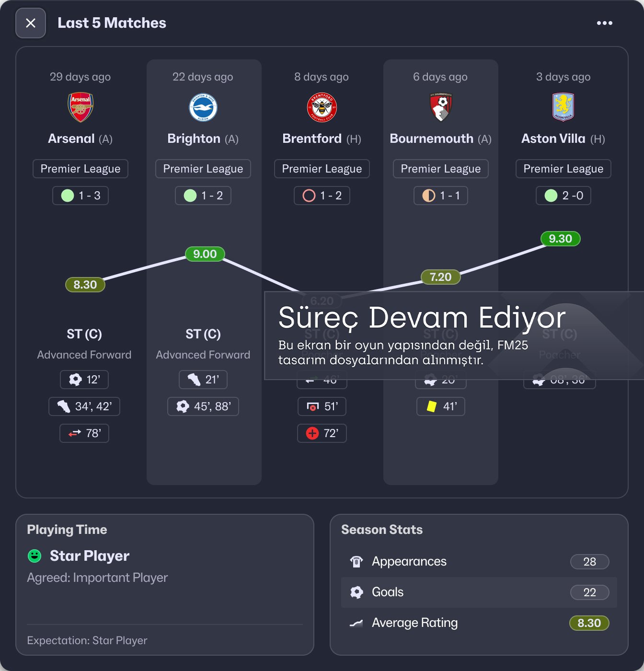The height and width of the screenshot is (671, 644).
Task: Select the Brighton 1 - 2 result badge
Action: click(203, 196)
